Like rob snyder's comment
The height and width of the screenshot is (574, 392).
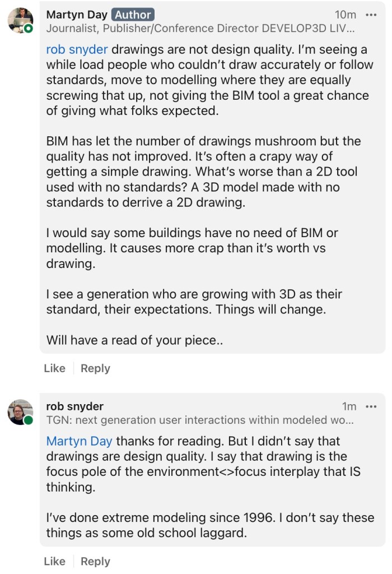(x=54, y=561)
